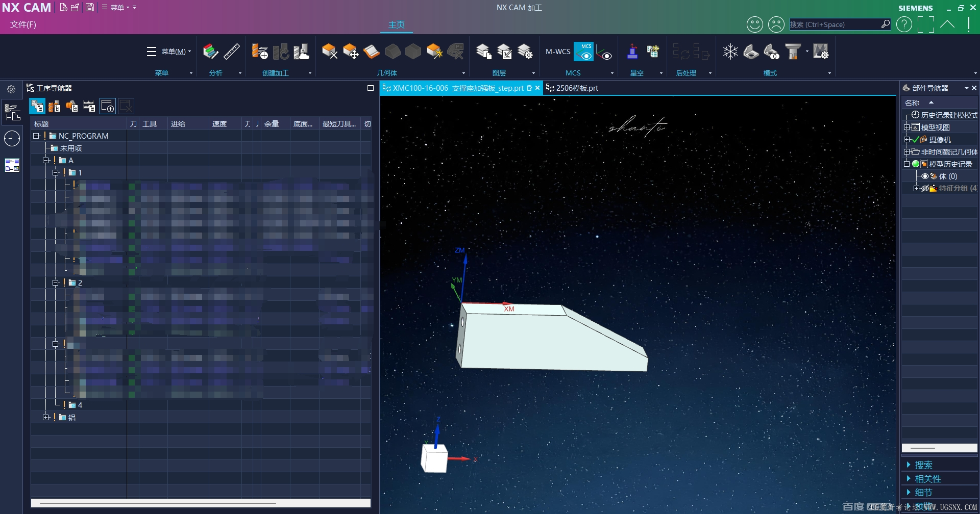Expand the 铝 program group
980x514 pixels.
point(46,418)
